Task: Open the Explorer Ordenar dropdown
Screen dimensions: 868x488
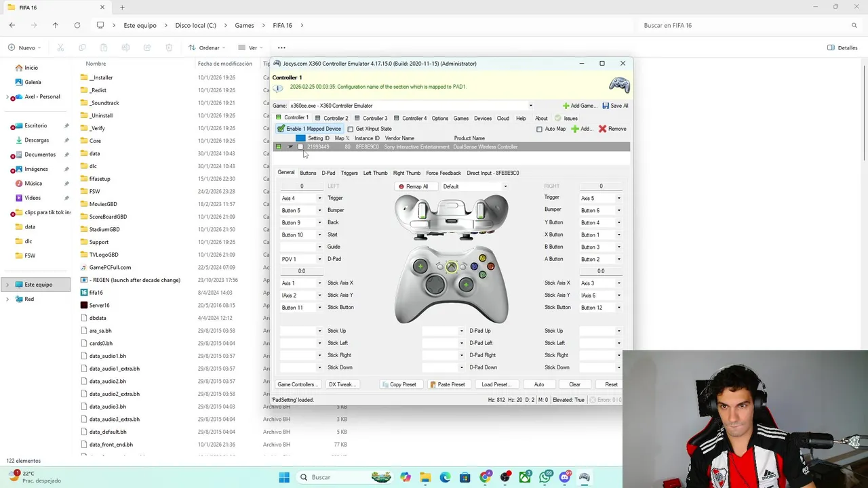Action: coord(207,47)
